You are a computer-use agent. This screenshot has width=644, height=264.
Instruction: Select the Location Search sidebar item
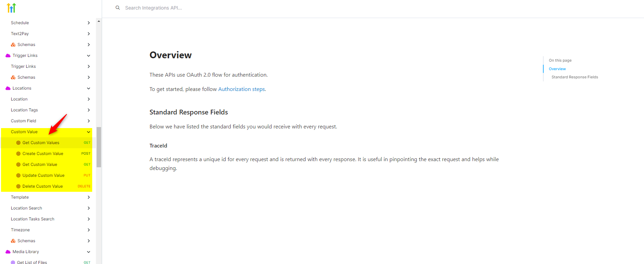(x=47, y=208)
